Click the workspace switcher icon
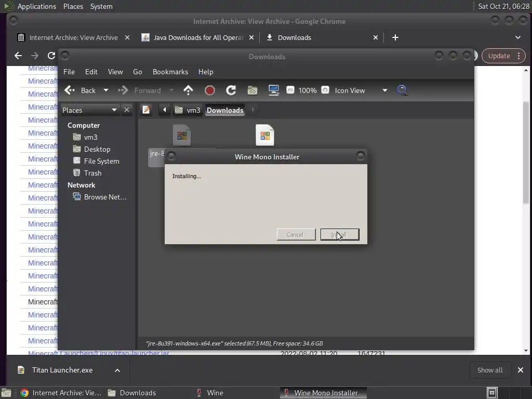The image size is (532, 399). pos(492,393)
